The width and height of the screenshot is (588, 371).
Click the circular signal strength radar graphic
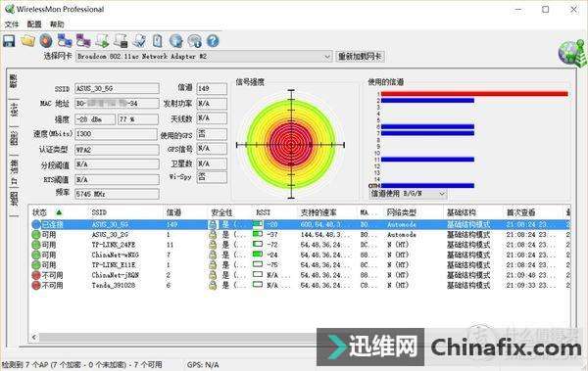[x=291, y=144]
